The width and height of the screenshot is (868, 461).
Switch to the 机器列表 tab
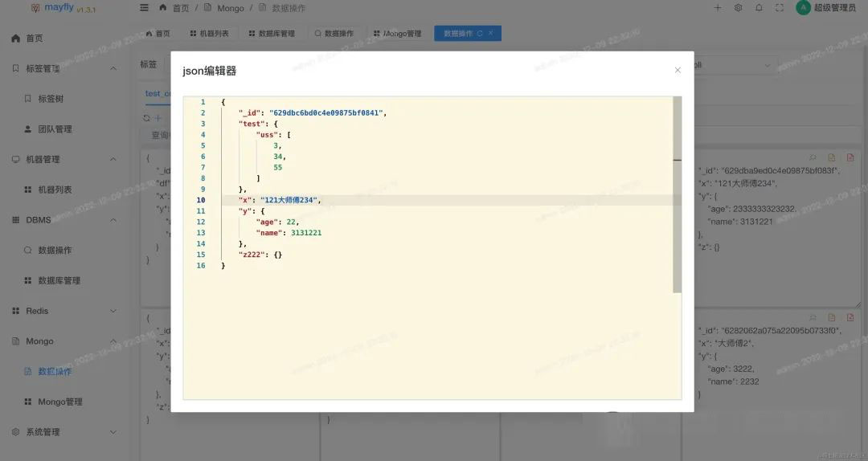[209, 34]
